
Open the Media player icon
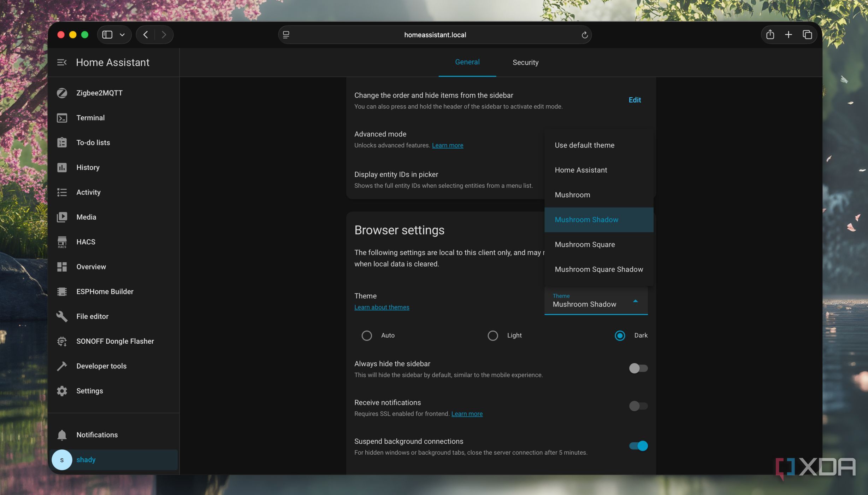pyautogui.click(x=62, y=217)
